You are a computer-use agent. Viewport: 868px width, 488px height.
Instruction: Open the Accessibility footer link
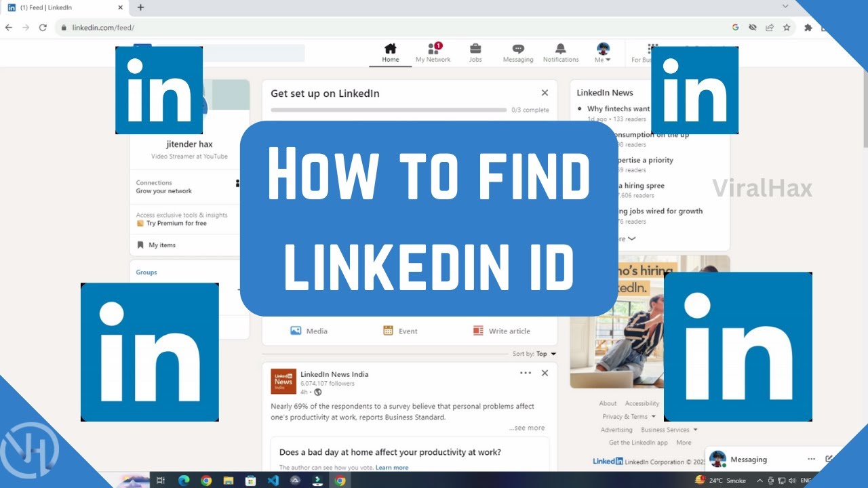tap(642, 403)
